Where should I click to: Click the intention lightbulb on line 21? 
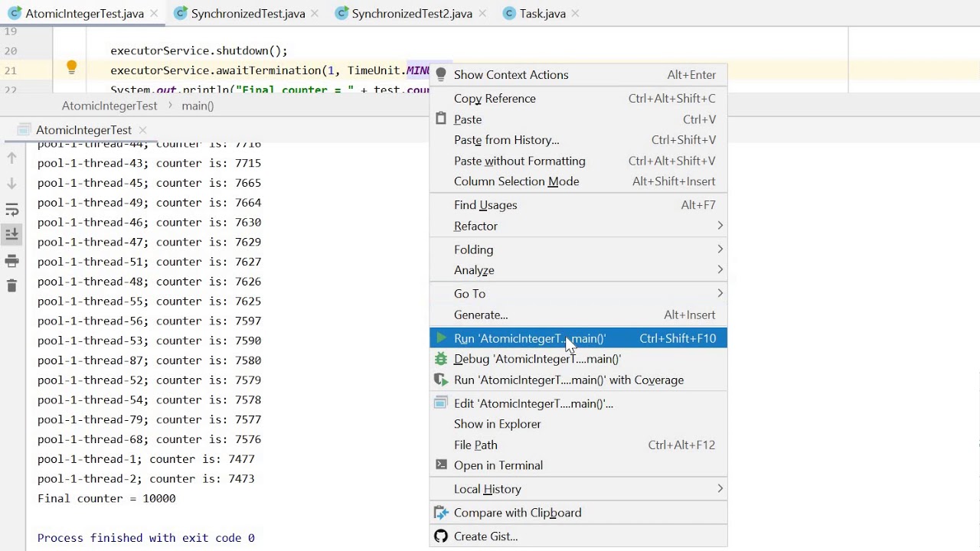71,67
